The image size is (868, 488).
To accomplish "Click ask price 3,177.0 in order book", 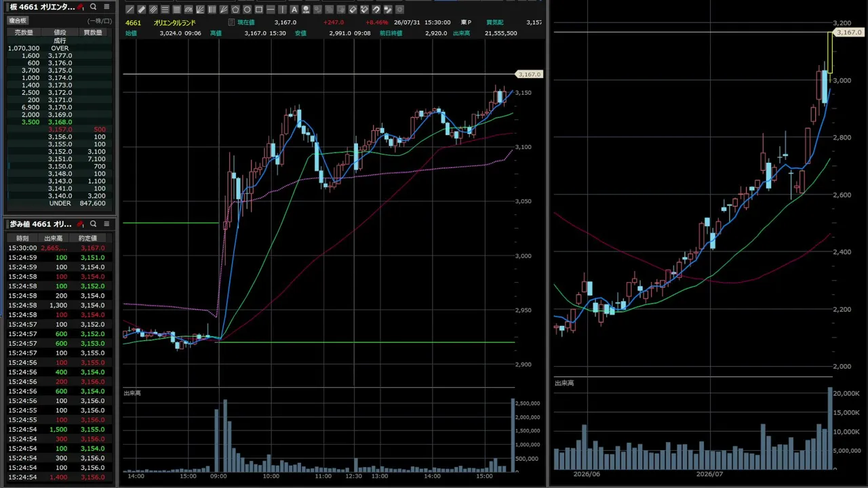I will [60, 56].
